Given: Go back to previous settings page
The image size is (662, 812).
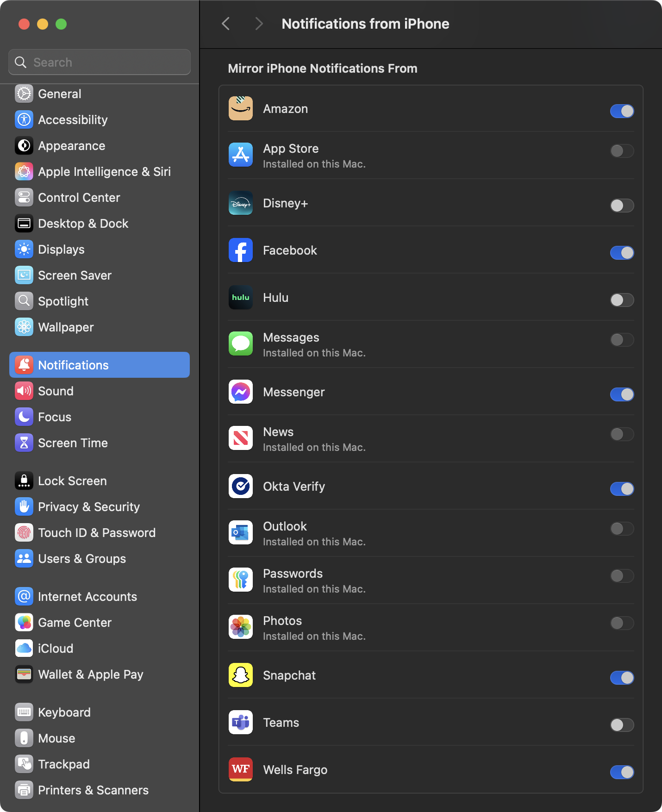Looking at the screenshot, I should point(226,24).
